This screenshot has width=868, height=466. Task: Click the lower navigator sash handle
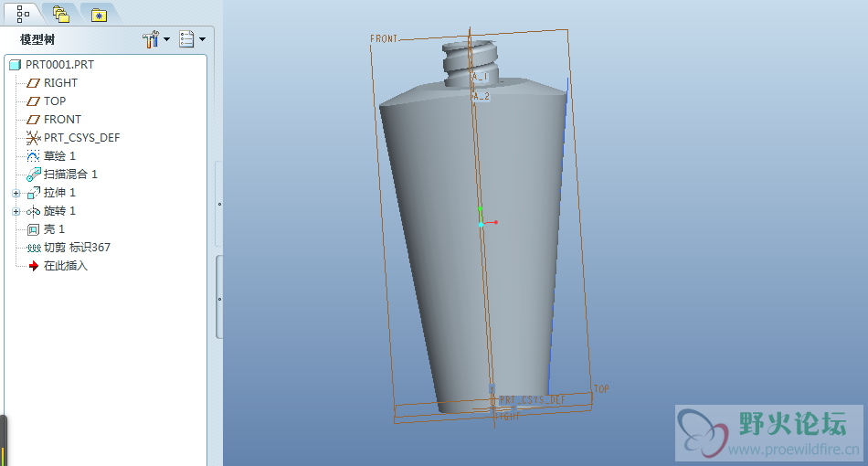219,298
